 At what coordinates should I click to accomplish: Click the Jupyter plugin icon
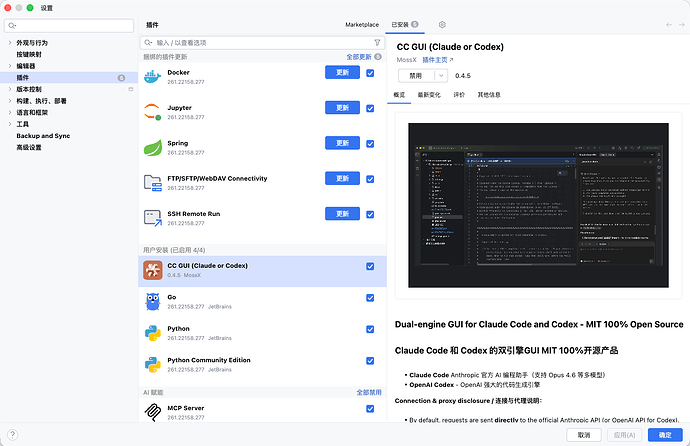coord(153,112)
